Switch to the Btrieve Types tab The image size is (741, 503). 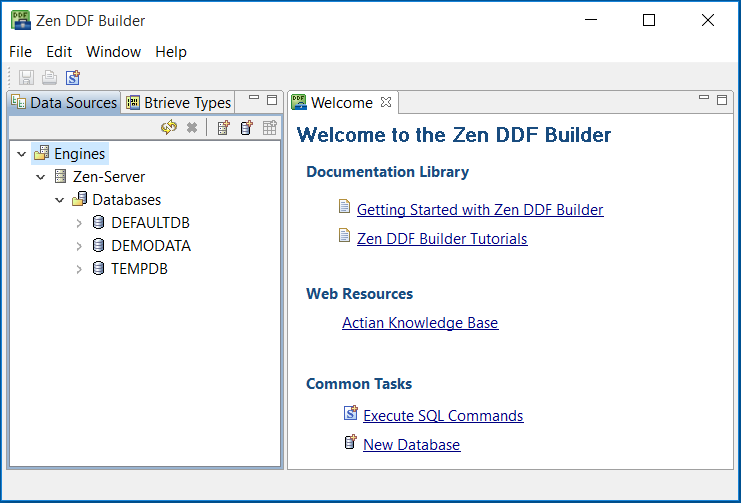click(x=178, y=102)
